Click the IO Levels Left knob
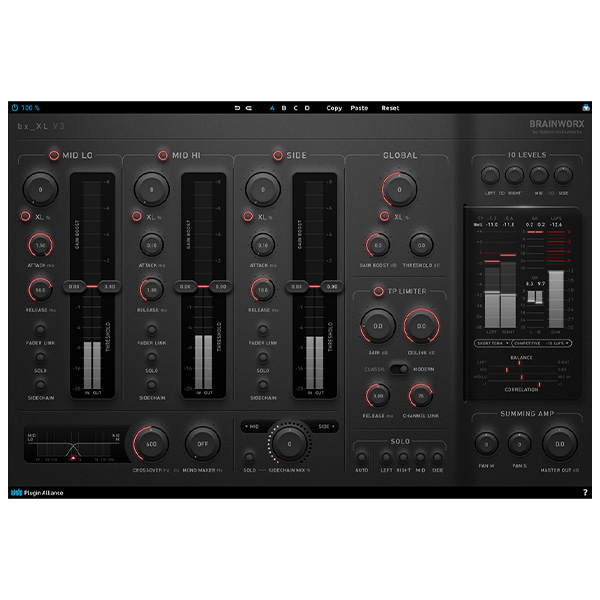Screen dimensions: 600x600 click(x=490, y=176)
